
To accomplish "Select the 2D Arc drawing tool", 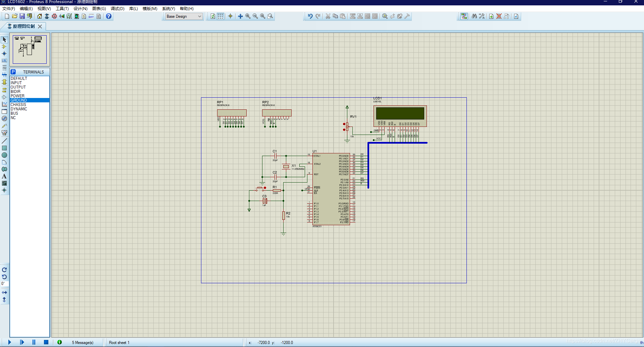I will [4, 162].
